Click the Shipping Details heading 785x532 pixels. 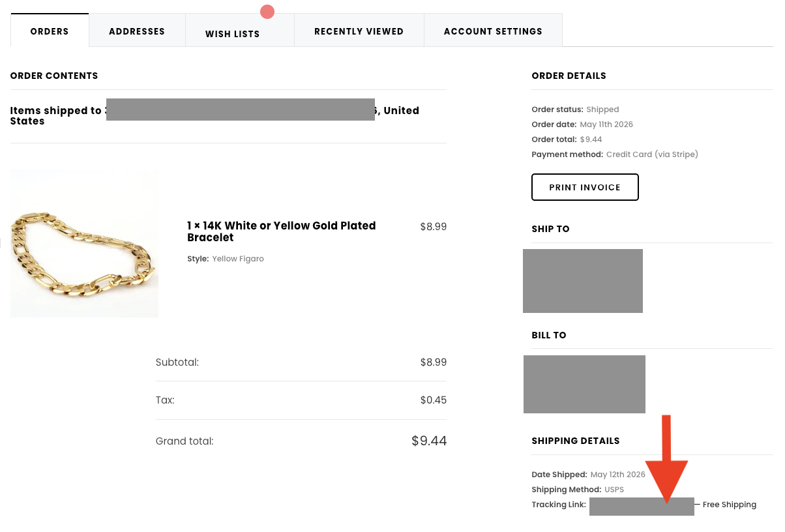click(x=576, y=441)
